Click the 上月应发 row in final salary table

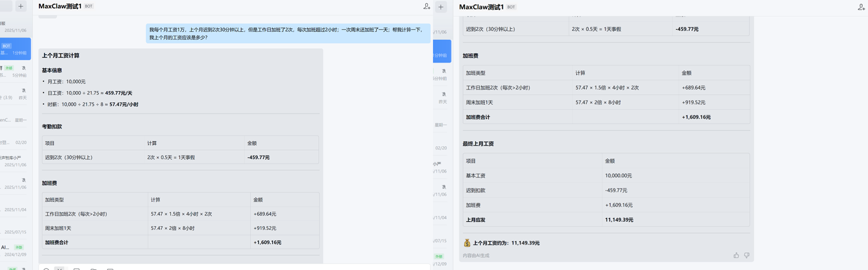pyautogui.click(x=606, y=219)
